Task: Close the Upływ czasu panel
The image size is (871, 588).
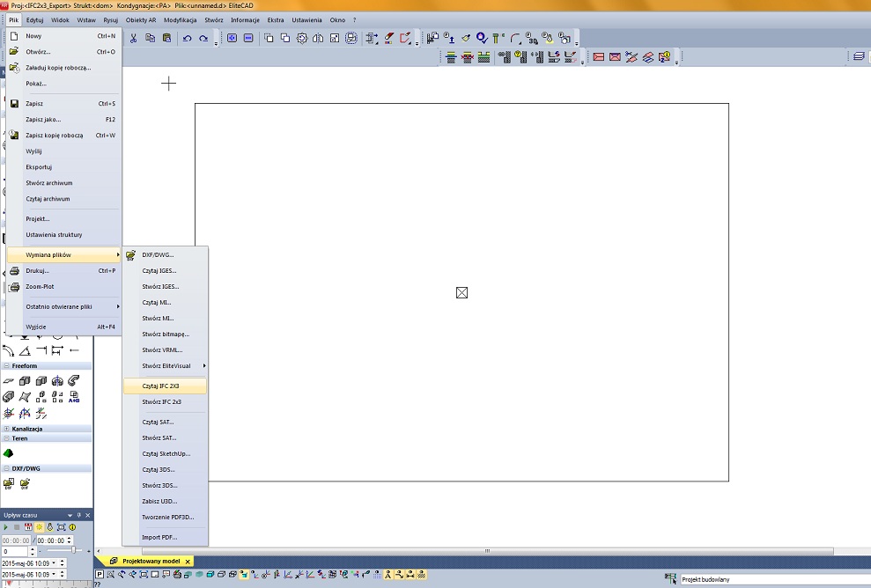Action: click(x=88, y=515)
